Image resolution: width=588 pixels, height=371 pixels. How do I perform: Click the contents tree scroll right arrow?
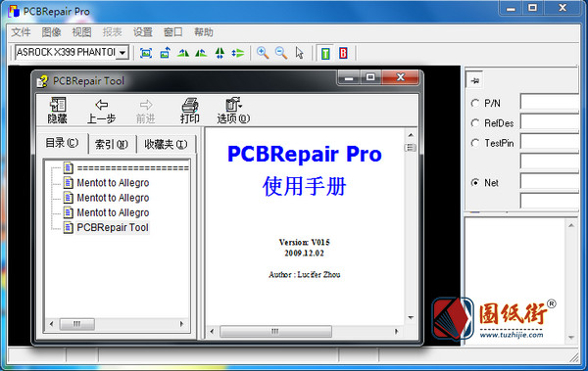[x=182, y=324]
